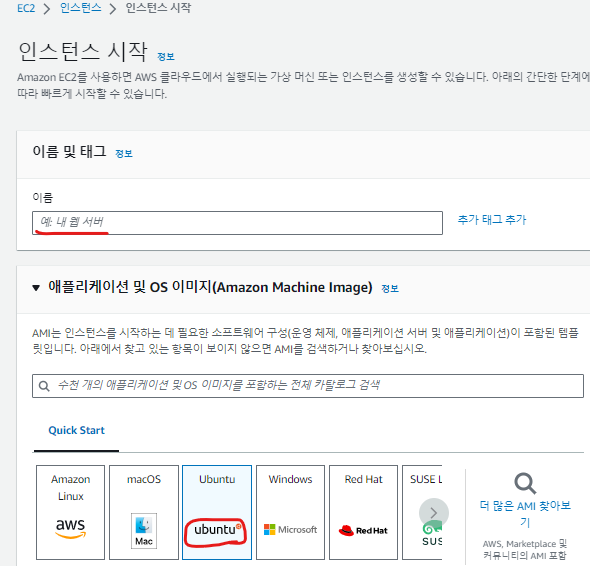Open the 더 많은 AMI 찾아보기 link
This screenshot has width=590, height=566.
point(525,514)
